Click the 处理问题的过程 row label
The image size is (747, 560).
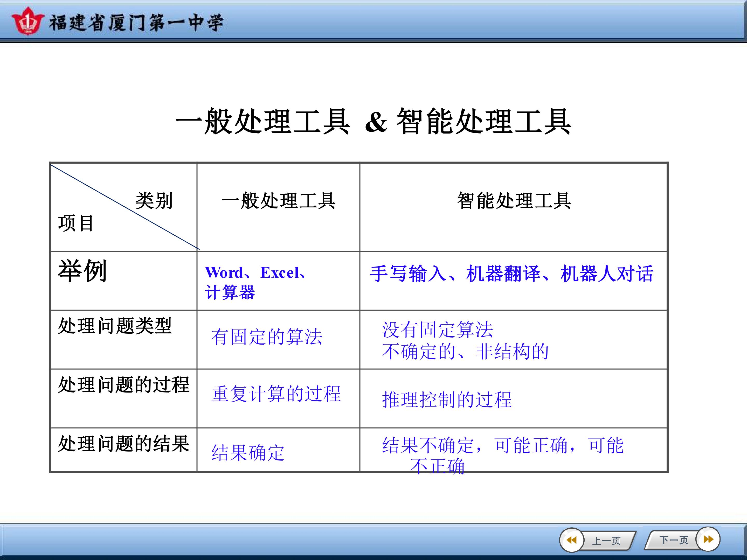pos(124,384)
